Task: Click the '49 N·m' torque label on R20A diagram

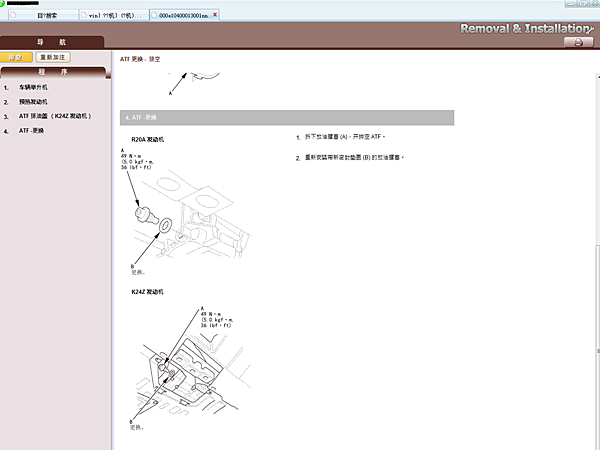Action: pos(131,156)
